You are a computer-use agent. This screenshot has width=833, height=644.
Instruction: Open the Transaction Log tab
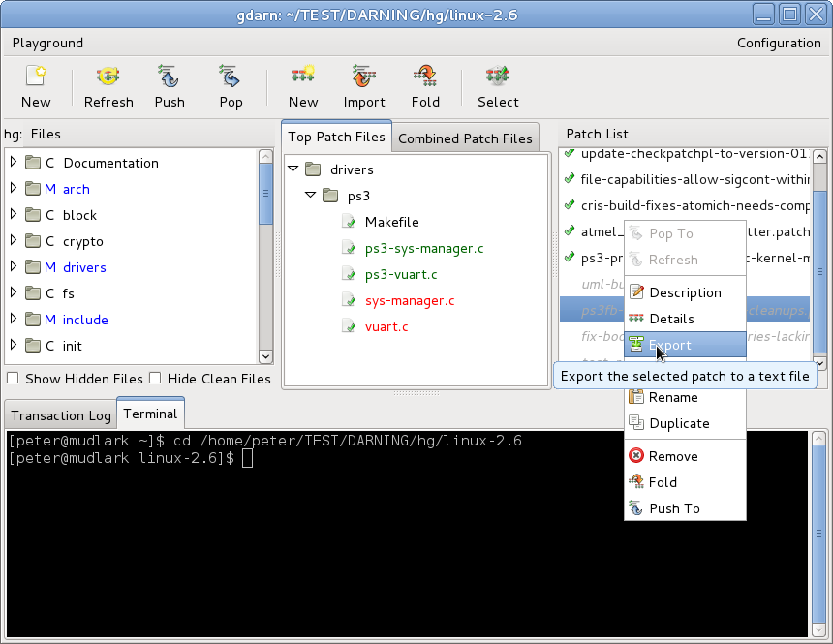pyautogui.click(x=61, y=415)
